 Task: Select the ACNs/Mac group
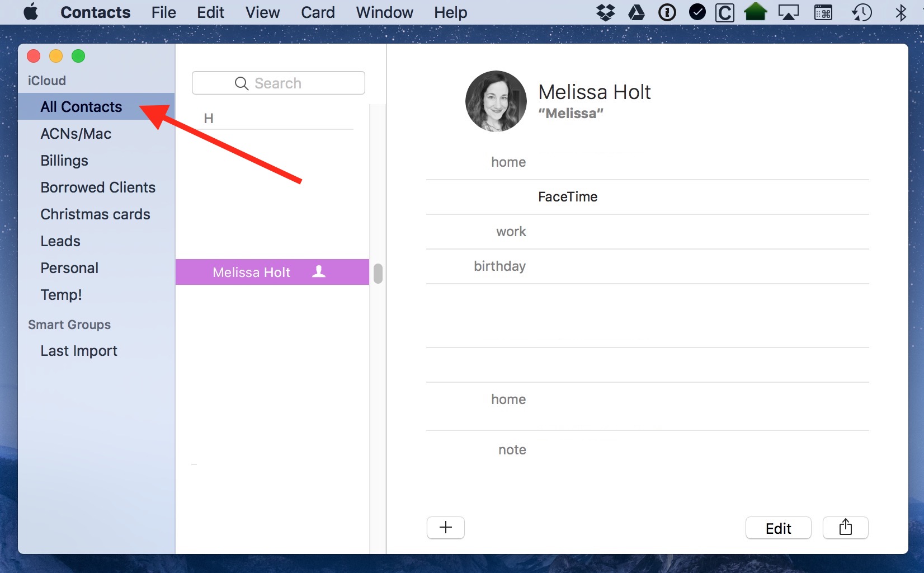coord(96,134)
